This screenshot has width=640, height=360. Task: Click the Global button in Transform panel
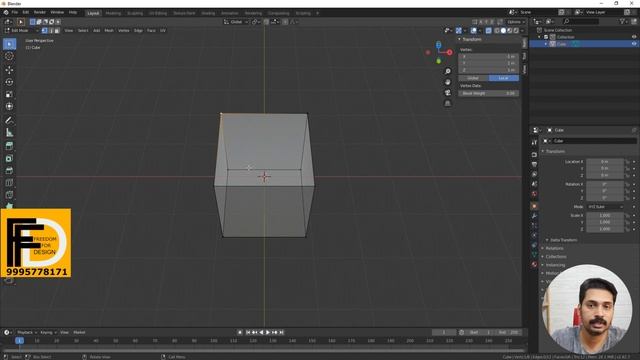[473, 78]
